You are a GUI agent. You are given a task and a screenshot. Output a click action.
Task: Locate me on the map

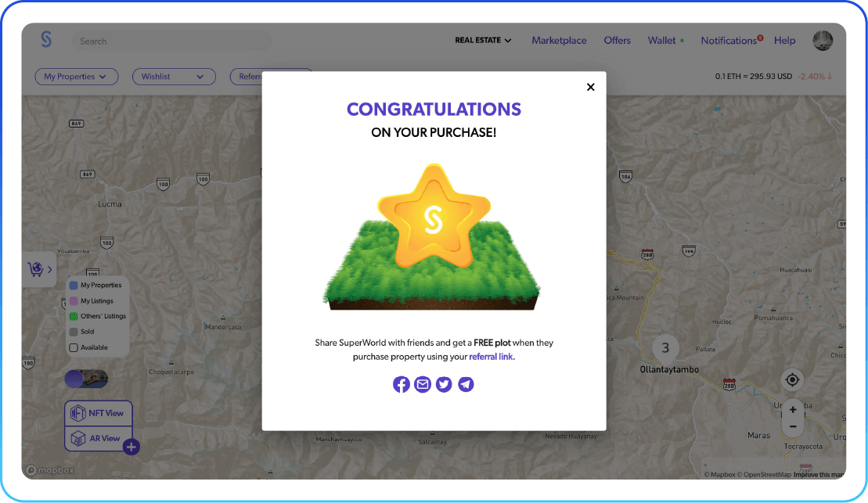793,379
